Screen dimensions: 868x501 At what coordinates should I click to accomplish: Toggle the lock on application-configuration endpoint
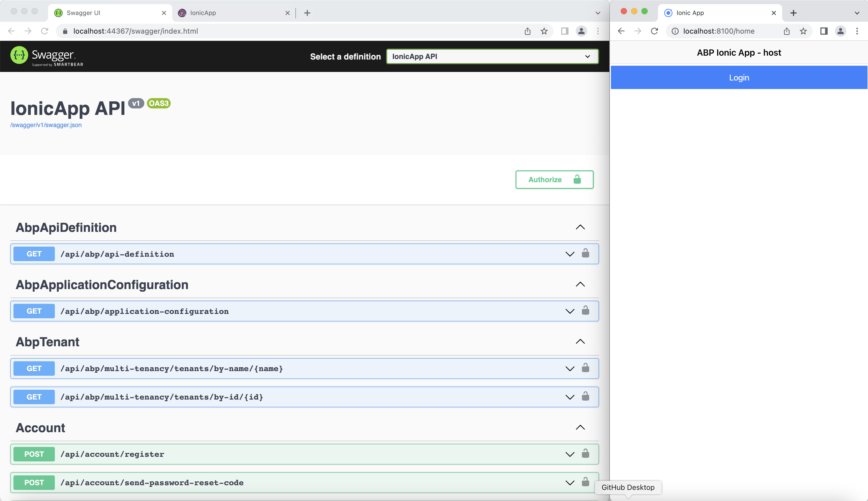tap(586, 311)
